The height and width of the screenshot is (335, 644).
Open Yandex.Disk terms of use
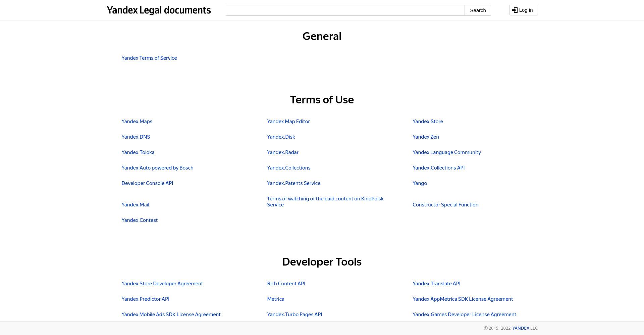pyautogui.click(x=281, y=137)
